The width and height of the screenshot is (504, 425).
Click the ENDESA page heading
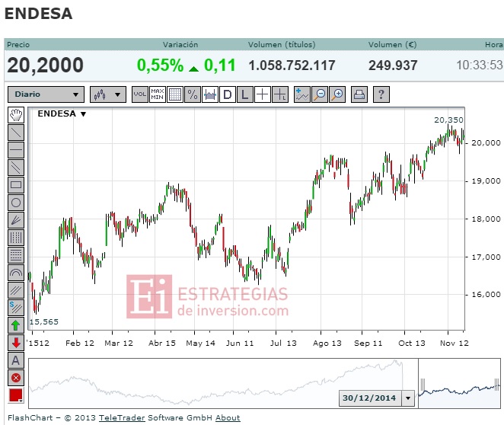[38, 14]
